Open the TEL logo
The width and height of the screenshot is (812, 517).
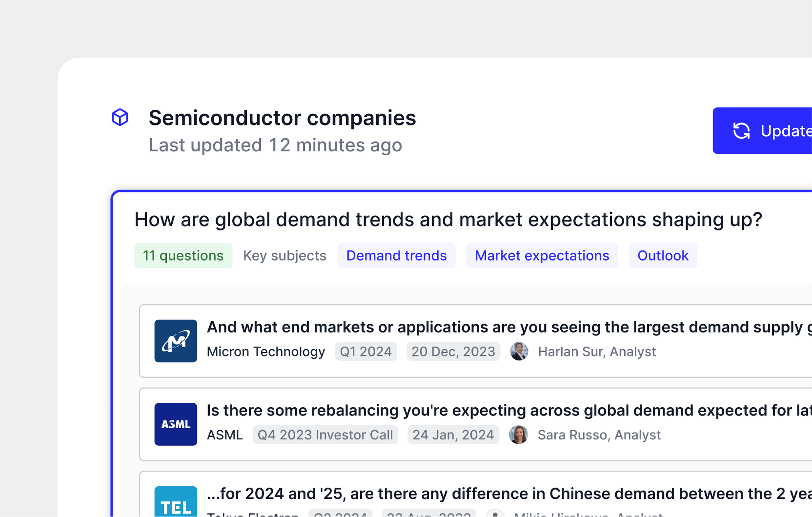[x=176, y=502]
